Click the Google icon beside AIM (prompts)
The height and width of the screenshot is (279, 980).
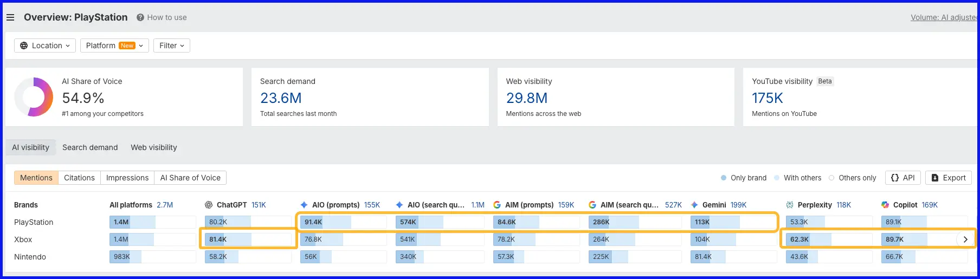point(497,205)
